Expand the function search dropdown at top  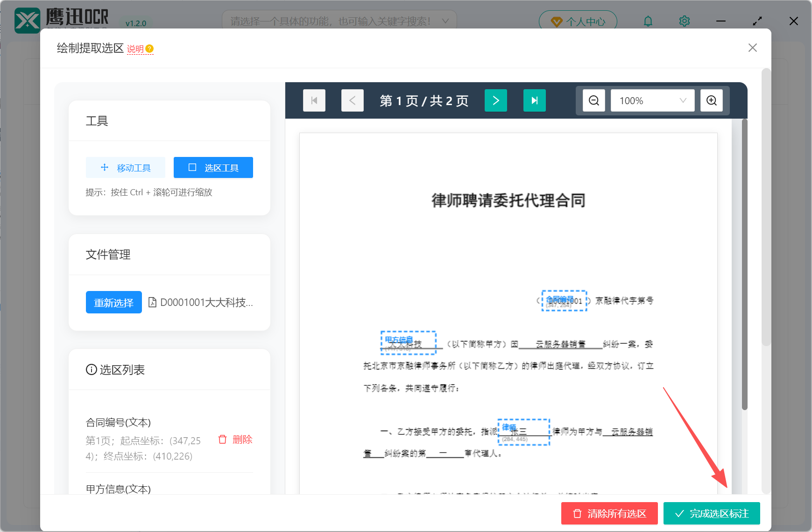tap(445, 21)
